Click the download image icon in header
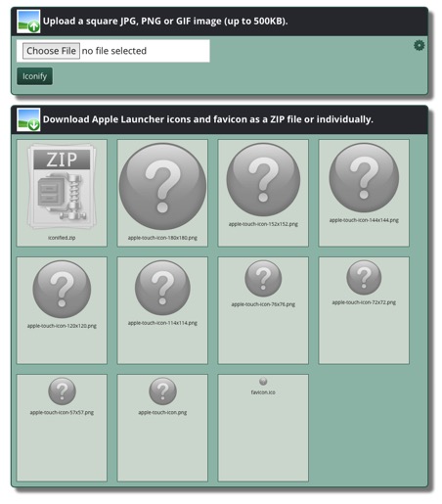 [x=28, y=119]
